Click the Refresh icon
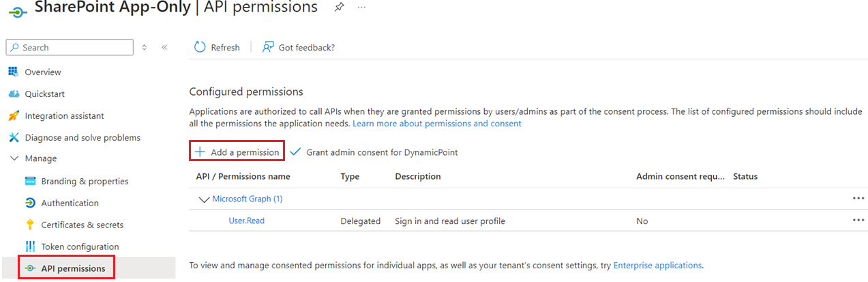The image size is (868, 282). pyautogui.click(x=200, y=47)
